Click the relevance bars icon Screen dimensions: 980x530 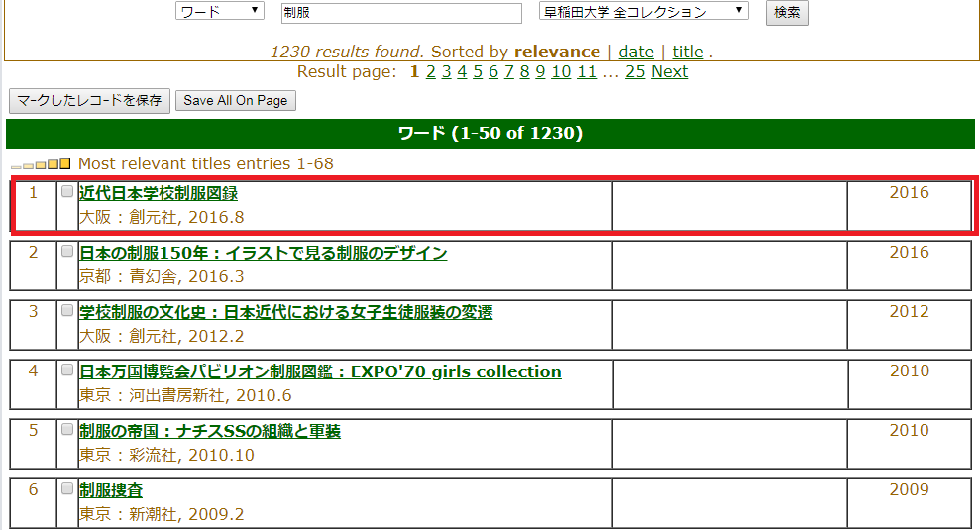pyautogui.click(x=41, y=164)
